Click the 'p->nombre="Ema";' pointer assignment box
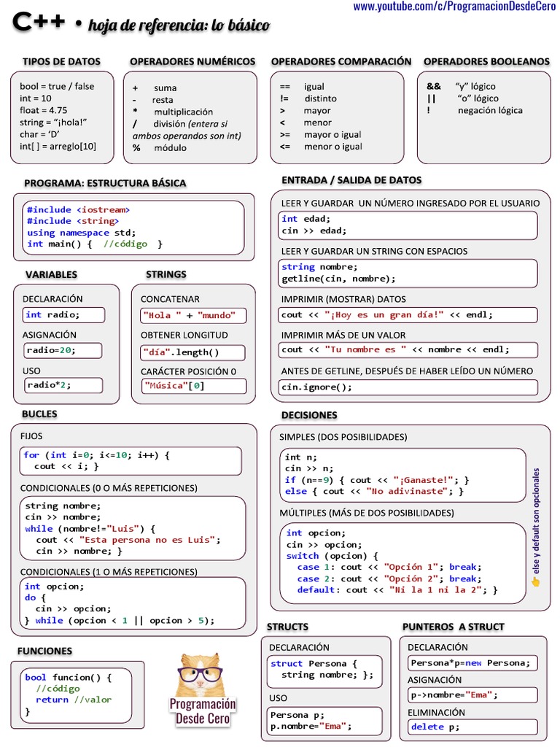This screenshot has width=560, height=747. click(472, 695)
